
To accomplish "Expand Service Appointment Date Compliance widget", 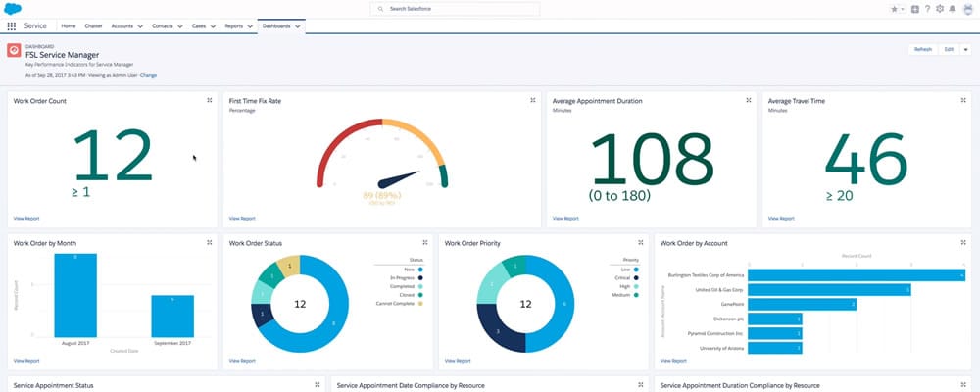I will tap(641, 385).
